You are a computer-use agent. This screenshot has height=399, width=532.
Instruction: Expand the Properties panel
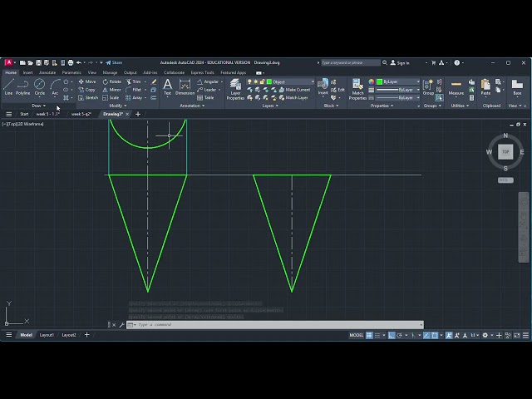[382, 106]
